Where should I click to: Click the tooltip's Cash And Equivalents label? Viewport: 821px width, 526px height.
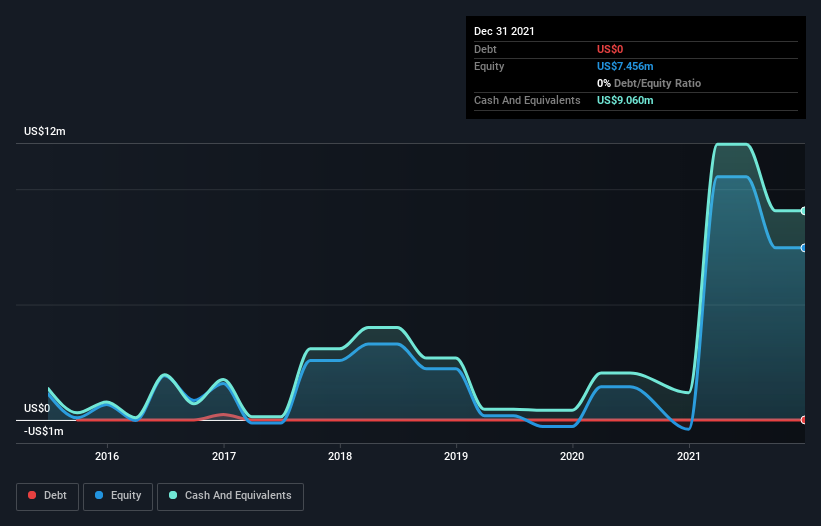(x=527, y=100)
